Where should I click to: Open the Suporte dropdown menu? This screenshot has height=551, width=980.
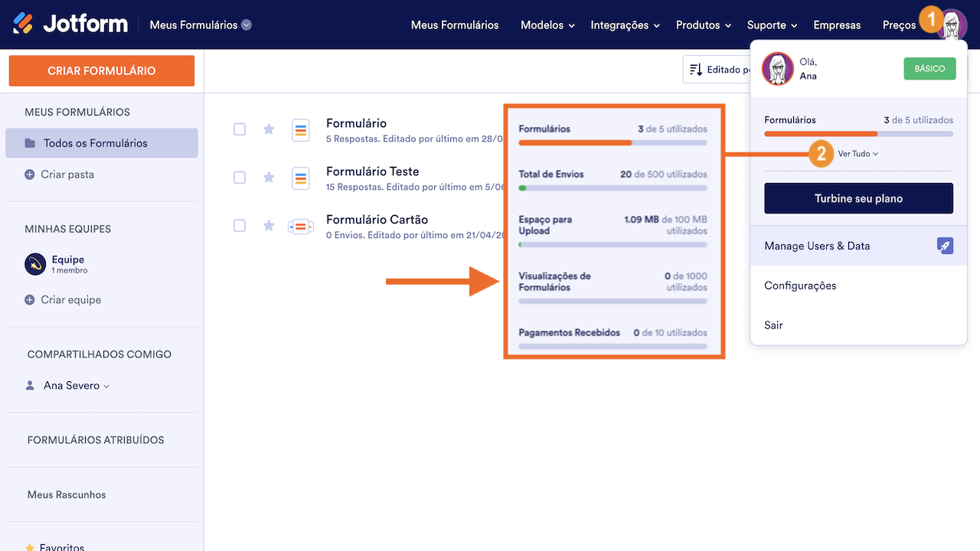point(773,25)
